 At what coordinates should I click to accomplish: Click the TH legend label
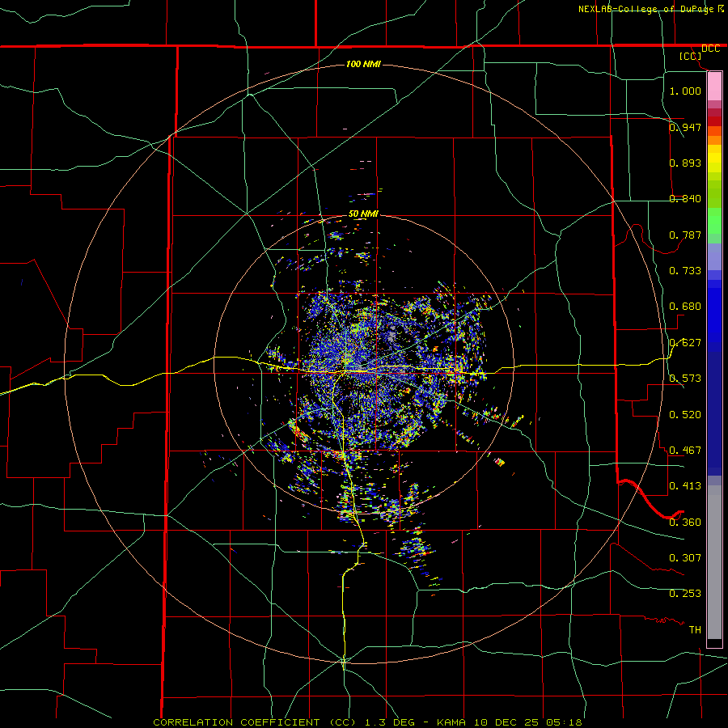click(695, 630)
